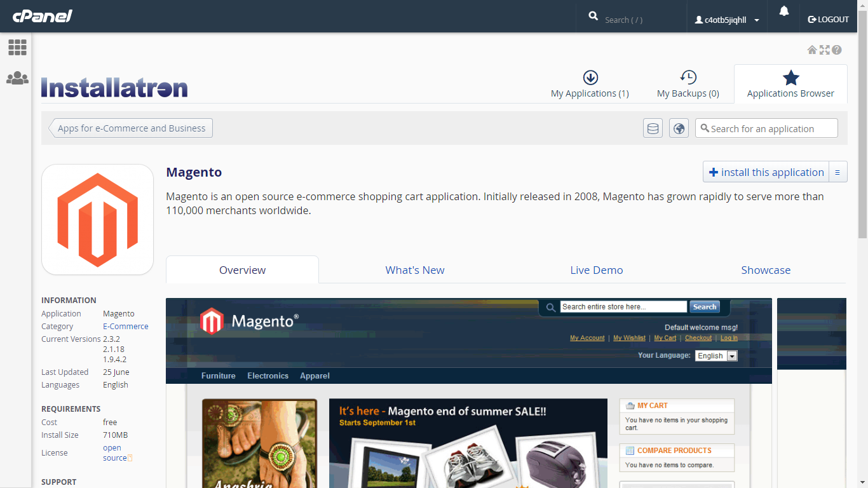This screenshot has height=488, width=868.
Task: Click the summer SALE banner in preview
Action: [468, 444]
